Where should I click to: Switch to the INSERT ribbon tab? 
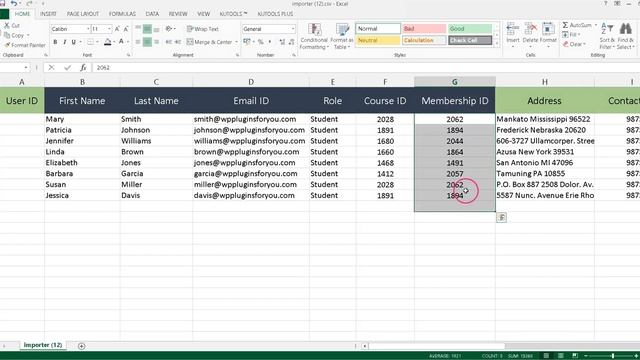[x=48, y=14]
